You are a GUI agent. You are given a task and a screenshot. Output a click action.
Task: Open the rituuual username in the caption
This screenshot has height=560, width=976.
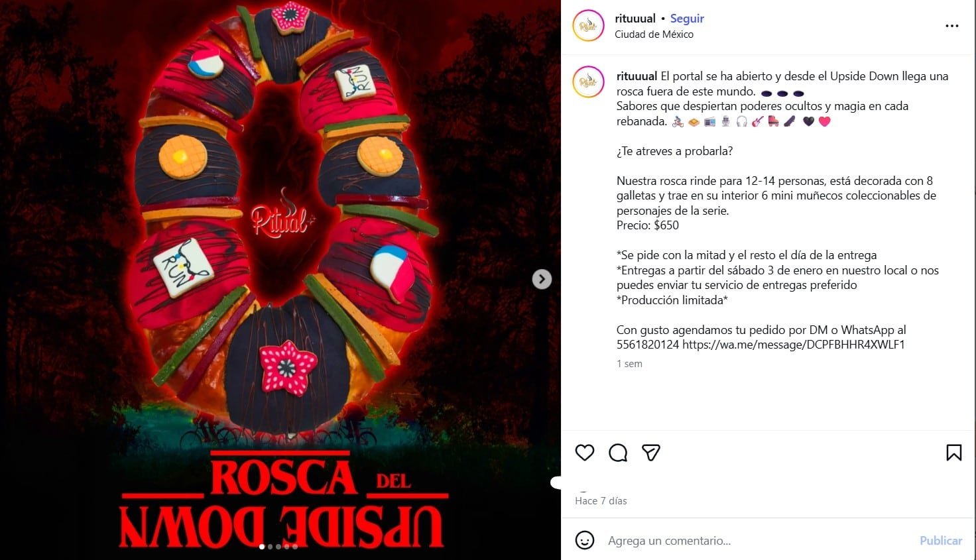tap(637, 76)
